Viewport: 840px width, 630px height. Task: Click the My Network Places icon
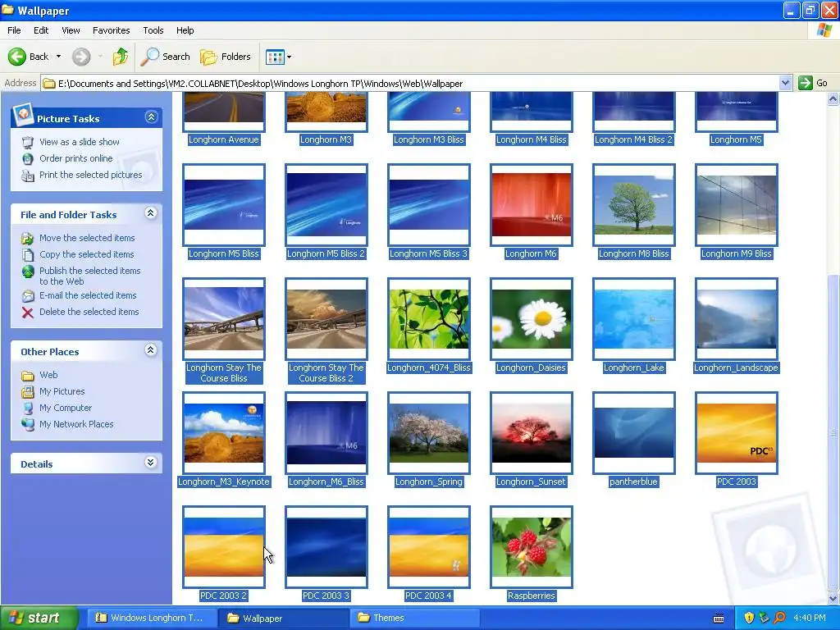pyautogui.click(x=28, y=424)
